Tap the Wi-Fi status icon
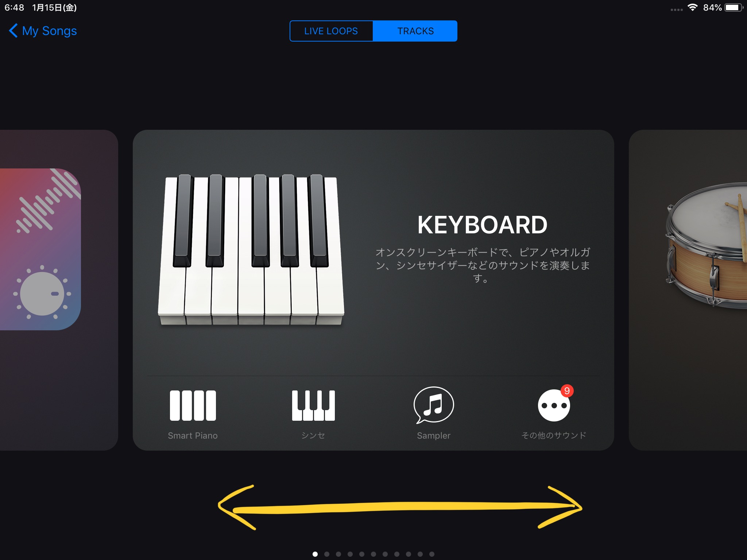 [x=692, y=7]
